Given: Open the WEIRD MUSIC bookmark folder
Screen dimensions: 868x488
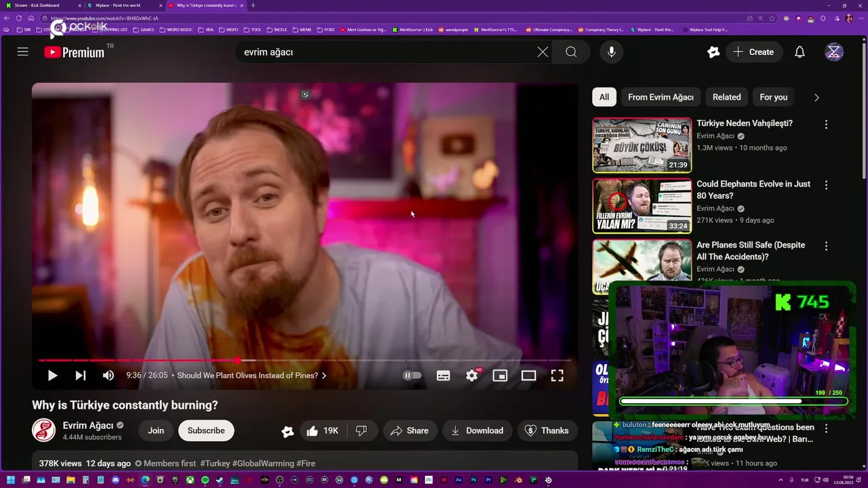Looking at the screenshot, I should point(176,30).
